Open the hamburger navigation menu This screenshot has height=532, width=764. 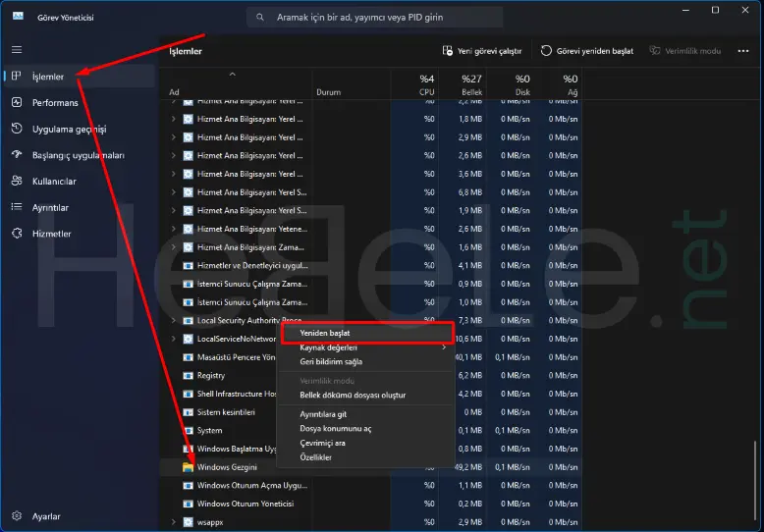[x=17, y=50]
